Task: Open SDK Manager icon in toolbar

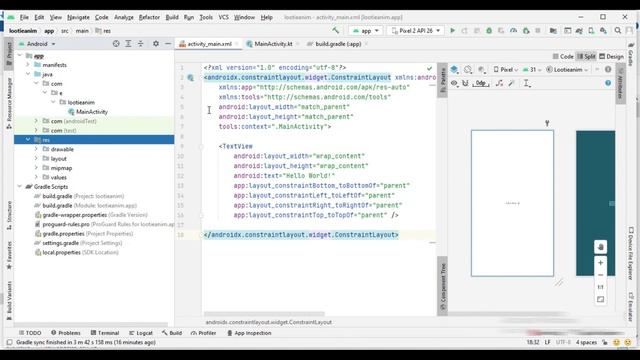Action: tap(603, 31)
